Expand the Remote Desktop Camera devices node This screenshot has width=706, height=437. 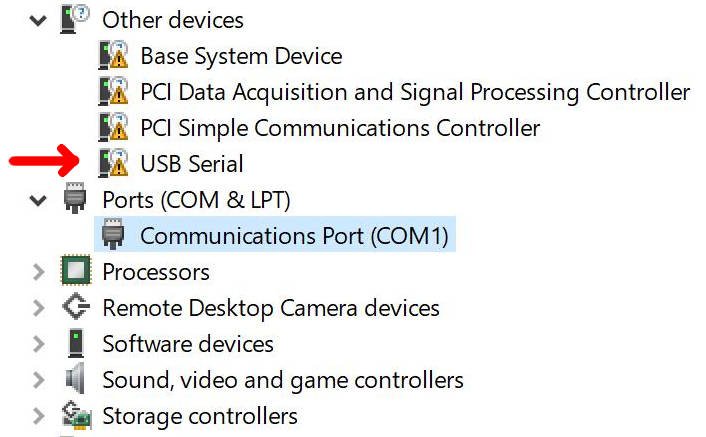(x=38, y=308)
